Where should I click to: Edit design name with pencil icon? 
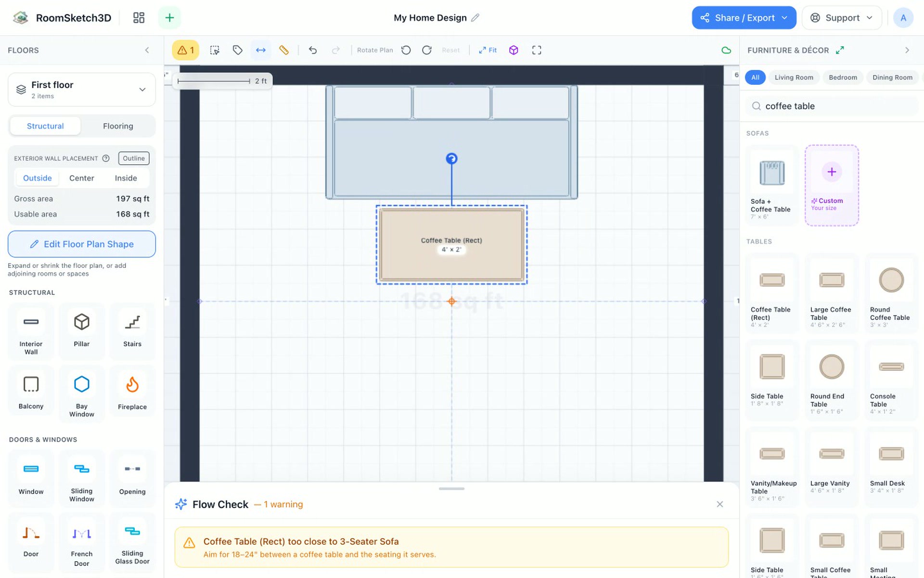tap(475, 18)
